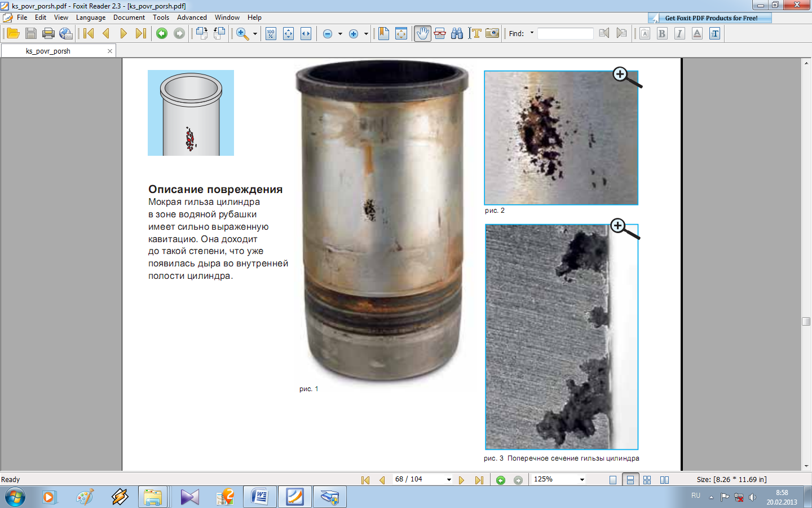Expand the 125% zoom level dropdown
Screen dimensions: 812x508
582,480
